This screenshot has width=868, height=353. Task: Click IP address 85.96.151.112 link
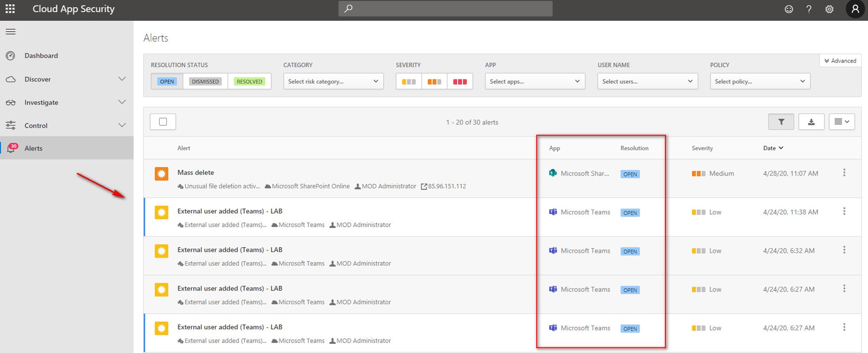(447, 186)
